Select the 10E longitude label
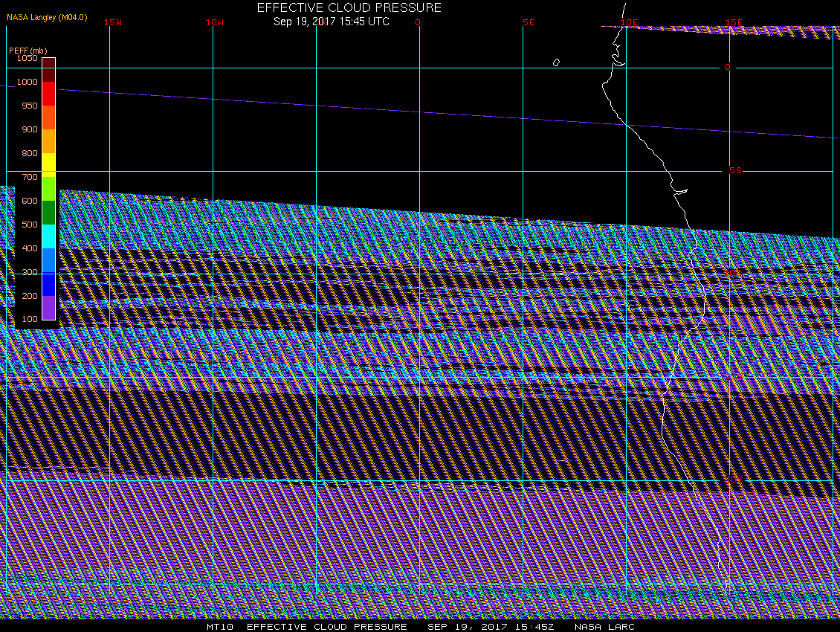840x632 pixels. click(629, 22)
